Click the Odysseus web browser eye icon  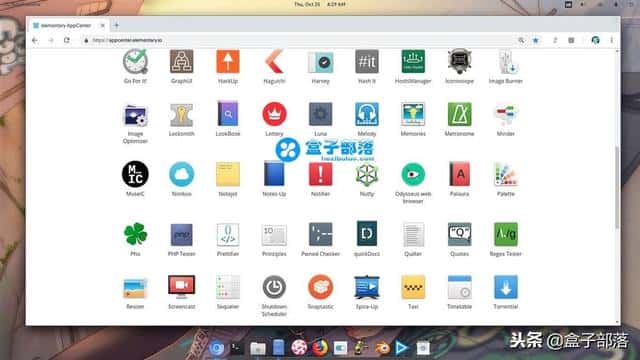coord(413,174)
